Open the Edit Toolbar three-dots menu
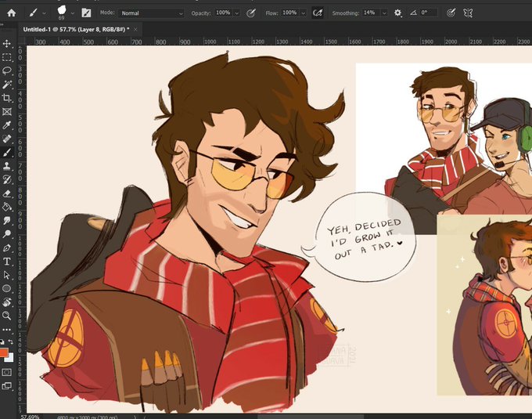The width and height of the screenshot is (532, 419). pos(6,330)
